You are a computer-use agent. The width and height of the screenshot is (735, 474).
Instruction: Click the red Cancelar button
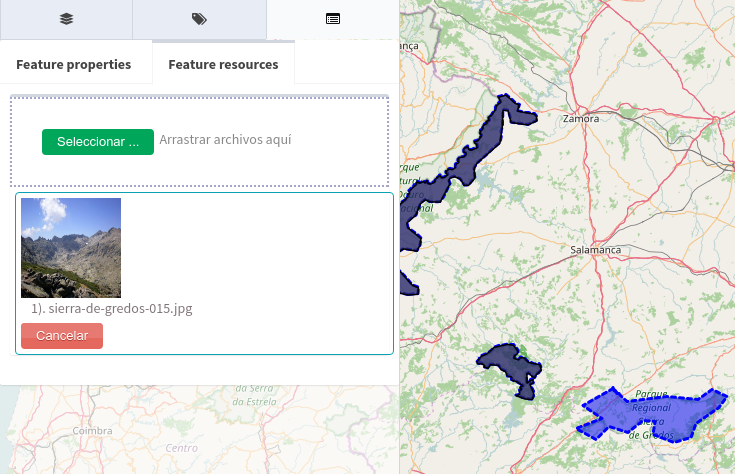62,336
